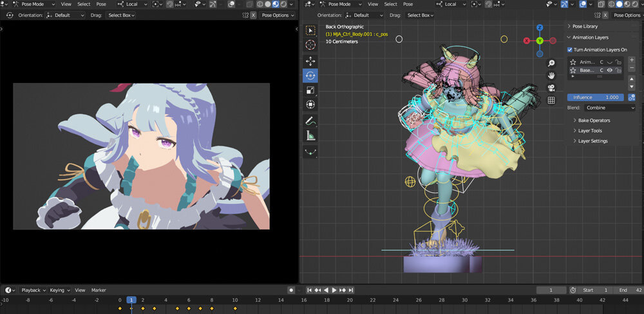
Task: Toggle camera view in right viewport
Action: pos(551,88)
